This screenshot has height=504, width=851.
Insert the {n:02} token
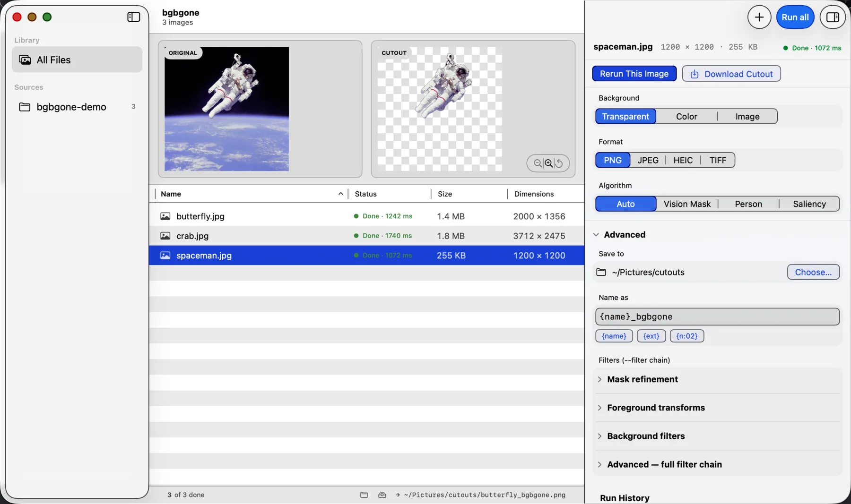tap(686, 336)
